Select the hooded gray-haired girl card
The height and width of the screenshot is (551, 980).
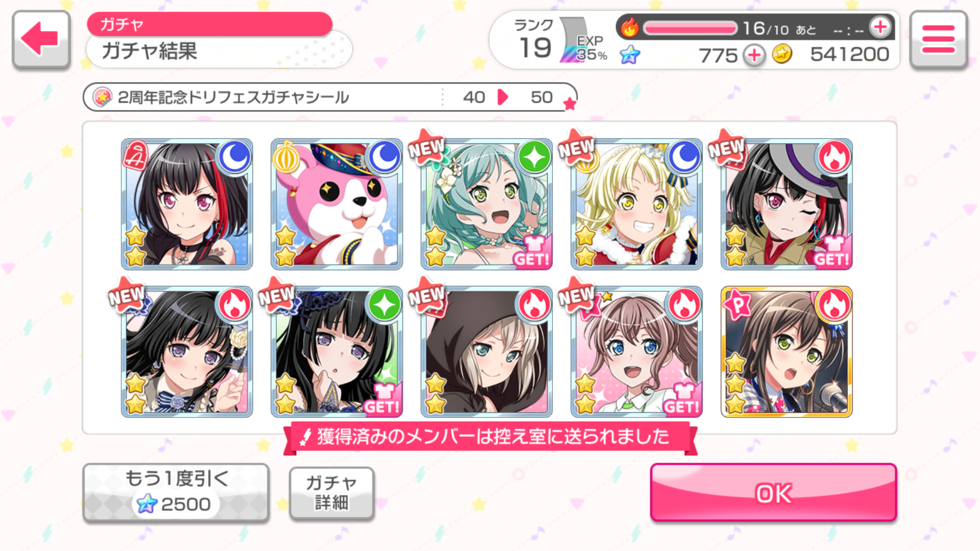coord(487,351)
